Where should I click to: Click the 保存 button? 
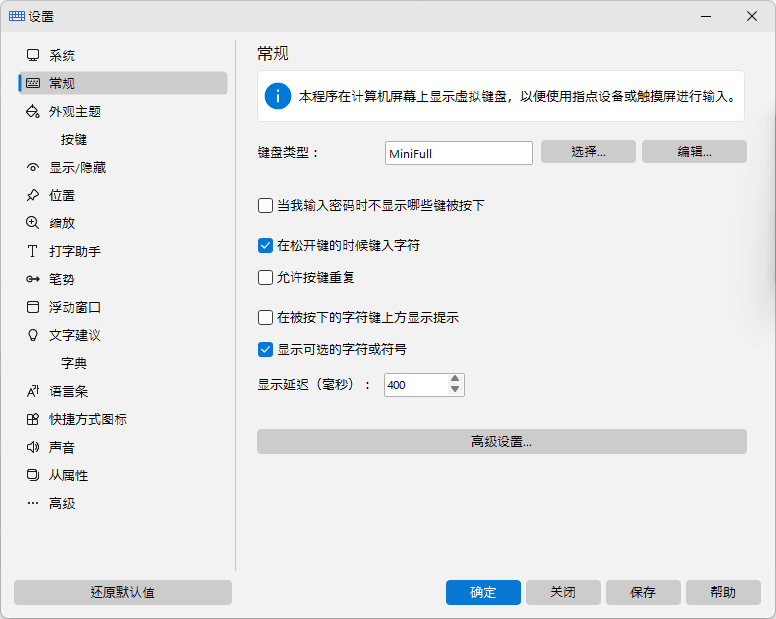pyautogui.click(x=643, y=592)
